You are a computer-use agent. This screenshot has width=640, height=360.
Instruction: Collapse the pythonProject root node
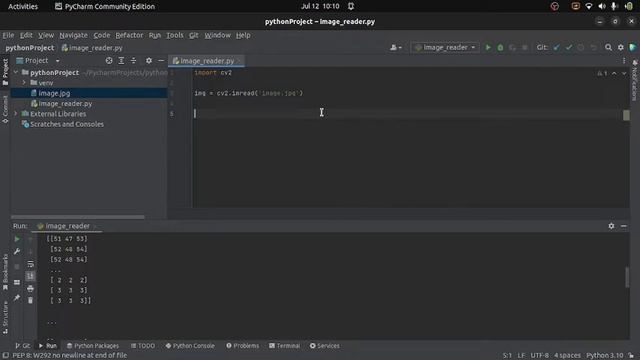[x=16, y=72]
